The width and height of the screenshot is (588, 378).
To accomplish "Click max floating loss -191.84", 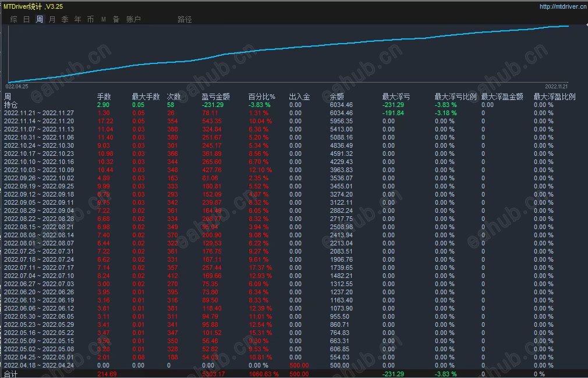I will [394, 113].
